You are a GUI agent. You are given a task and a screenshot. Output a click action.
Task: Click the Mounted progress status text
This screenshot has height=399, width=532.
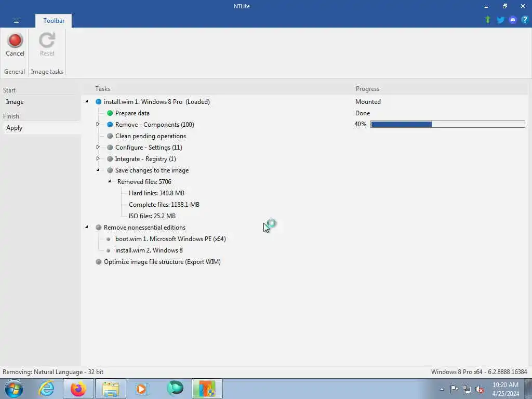point(368,102)
